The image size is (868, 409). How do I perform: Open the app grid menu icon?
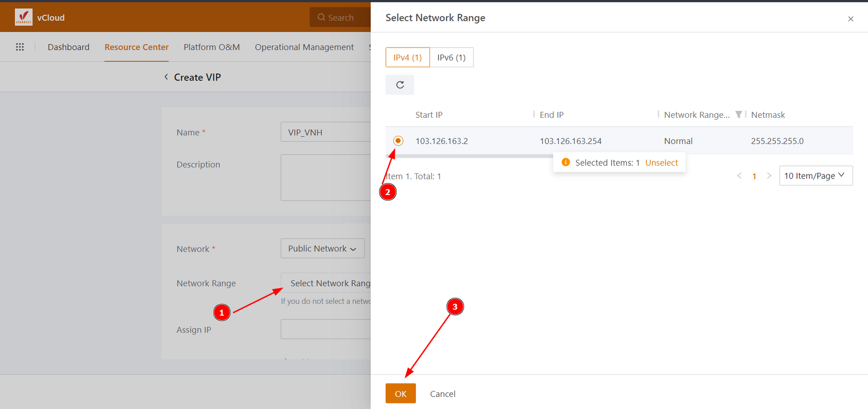point(20,47)
